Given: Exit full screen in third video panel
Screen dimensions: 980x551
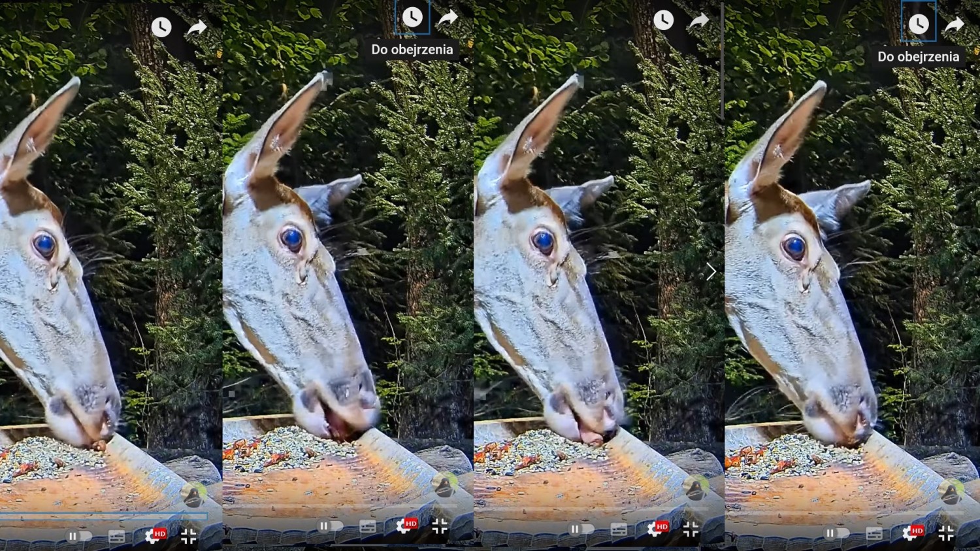Looking at the screenshot, I should [x=691, y=529].
